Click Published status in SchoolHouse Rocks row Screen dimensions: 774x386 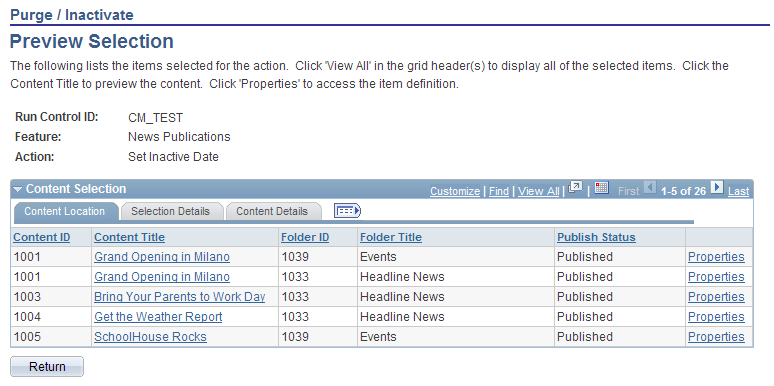[x=585, y=337]
